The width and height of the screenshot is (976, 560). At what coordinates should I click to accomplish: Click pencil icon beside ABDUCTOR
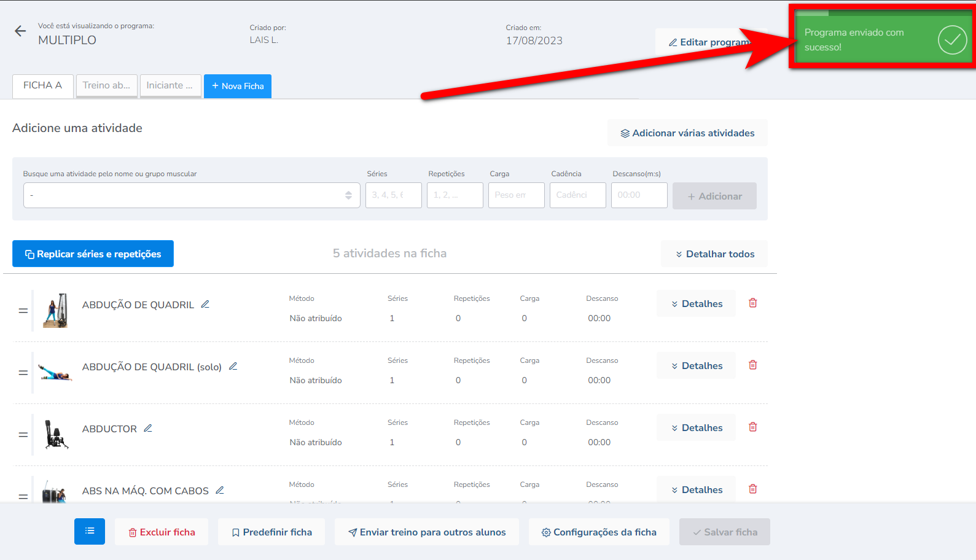tap(148, 429)
